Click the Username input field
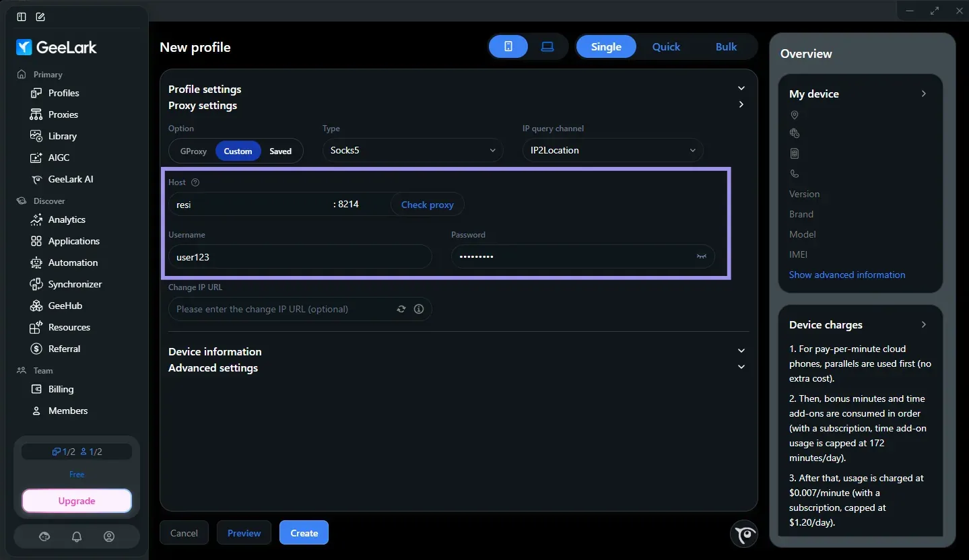 coord(300,256)
